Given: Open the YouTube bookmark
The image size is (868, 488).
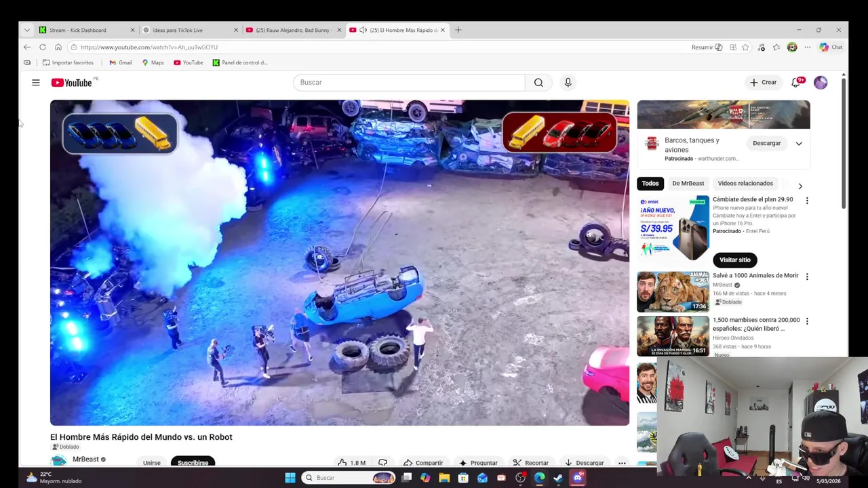Looking at the screenshot, I should click(188, 62).
